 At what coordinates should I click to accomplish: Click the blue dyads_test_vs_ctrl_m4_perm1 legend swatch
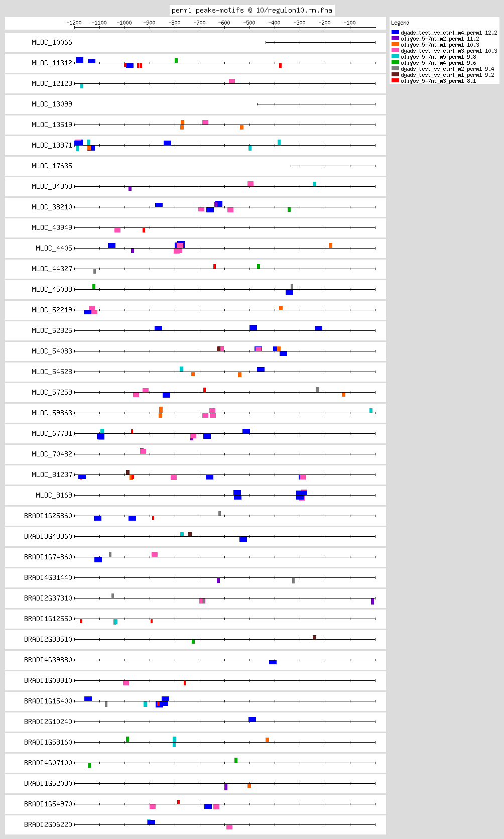pos(395,33)
